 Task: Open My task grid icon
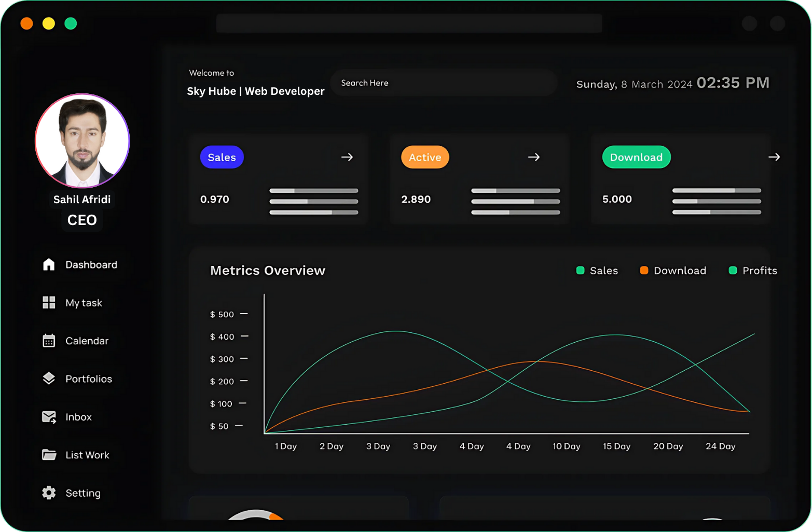pos(49,302)
